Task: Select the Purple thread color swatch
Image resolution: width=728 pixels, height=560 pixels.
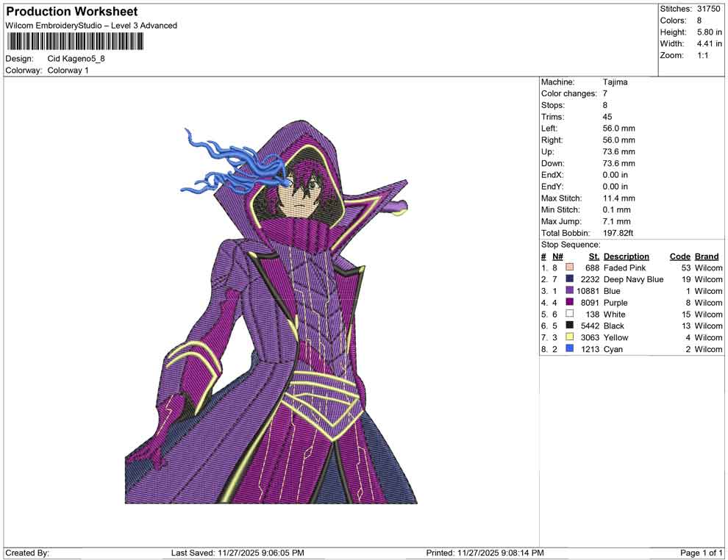Action: point(569,302)
